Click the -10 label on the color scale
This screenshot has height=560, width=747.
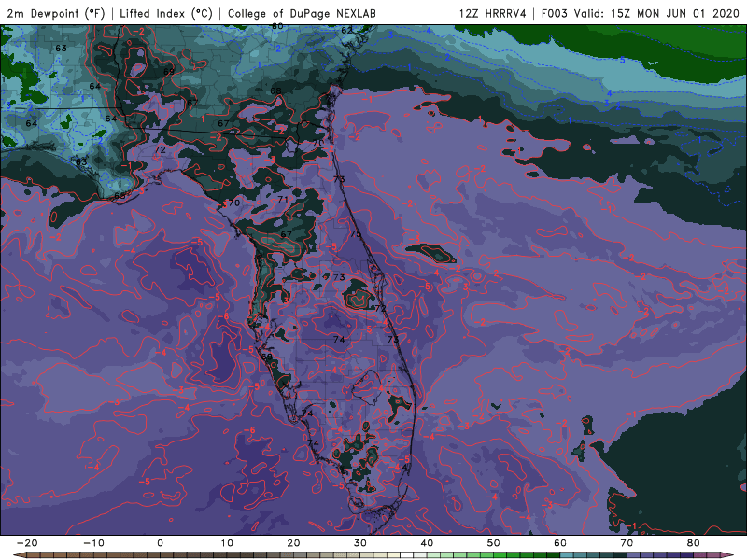[93, 543]
